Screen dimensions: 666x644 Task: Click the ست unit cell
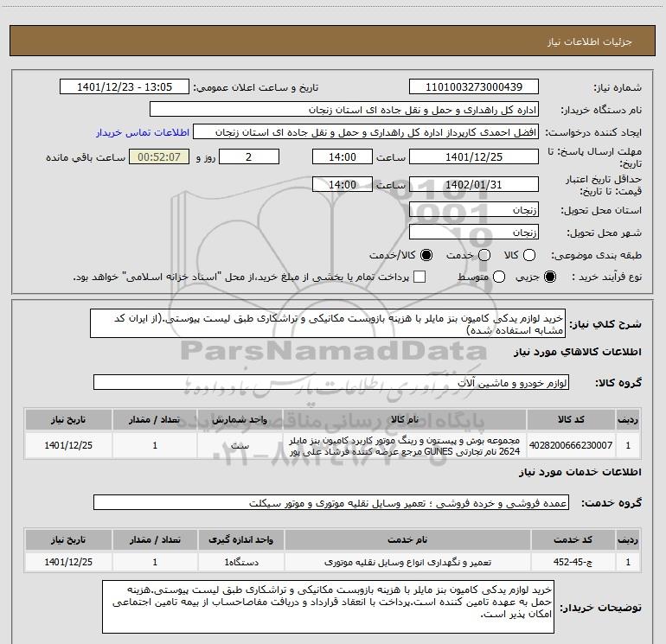click(x=240, y=445)
